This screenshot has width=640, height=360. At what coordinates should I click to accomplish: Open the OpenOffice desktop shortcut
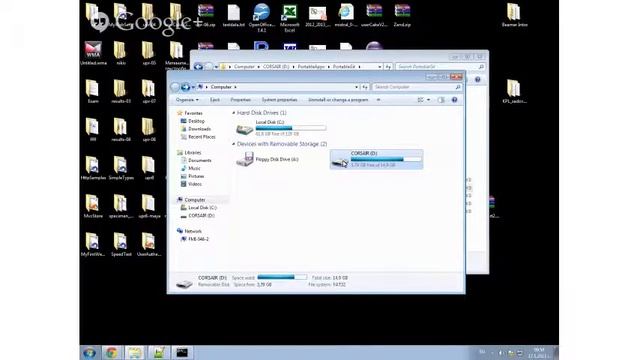[x=261, y=17]
